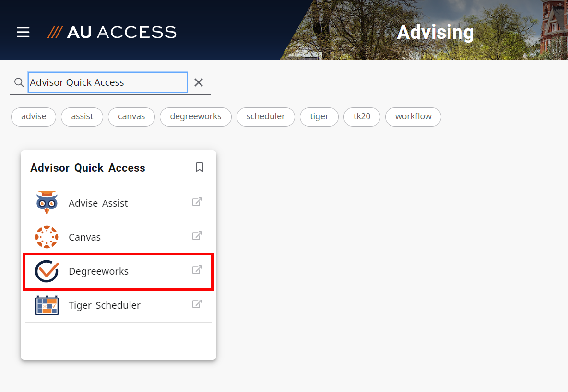Click the external link icon beside Tiger Scheduler
The image size is (568, 392).
point(197,304)
